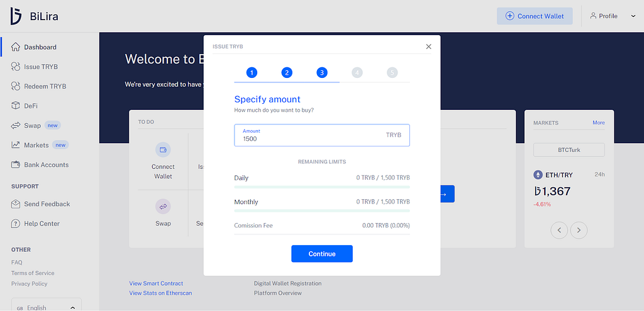Click the BiLira logo icon
This screenshot has width=644, height=311.
[x=16, y=16]
